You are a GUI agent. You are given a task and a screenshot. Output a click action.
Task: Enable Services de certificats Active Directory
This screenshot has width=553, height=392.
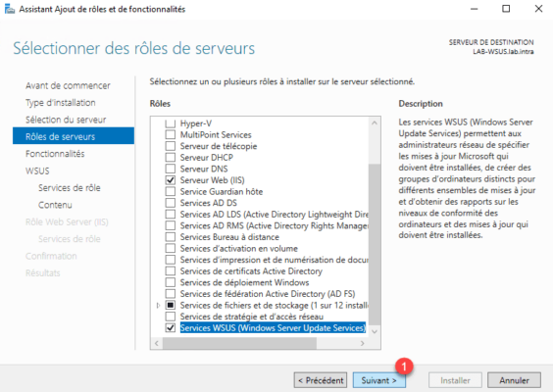(171, 271)
